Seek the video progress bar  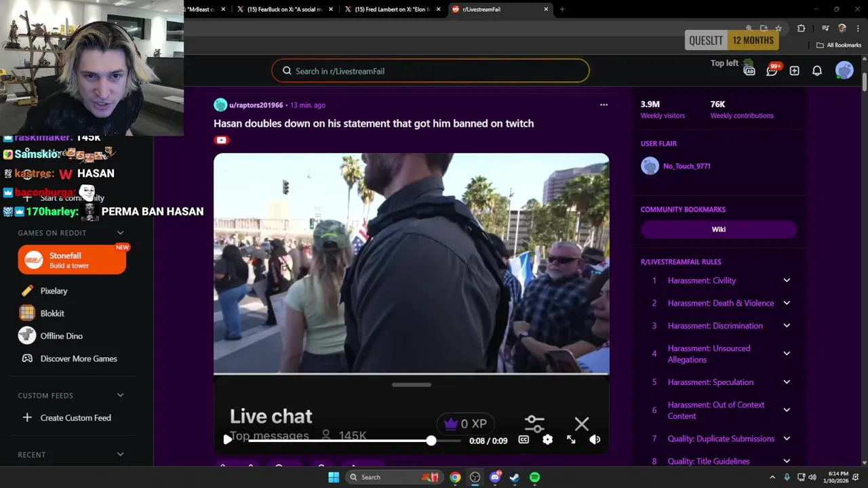click(x=353, y=441)
